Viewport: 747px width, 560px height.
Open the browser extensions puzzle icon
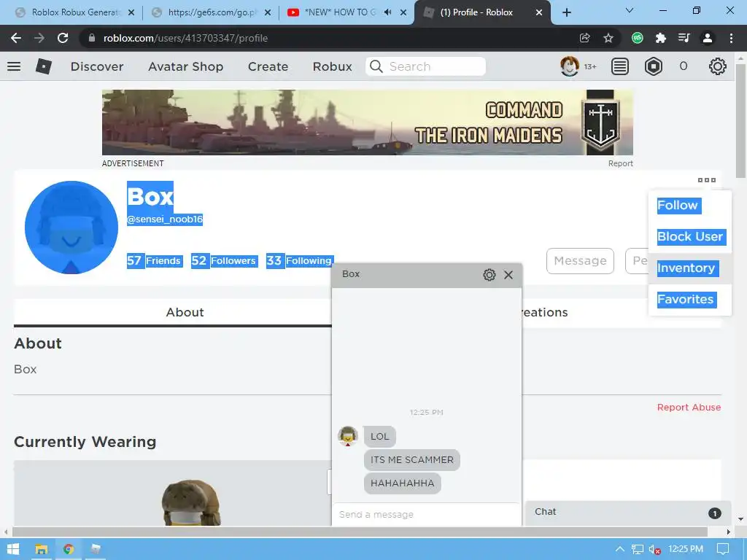[660, 38]
